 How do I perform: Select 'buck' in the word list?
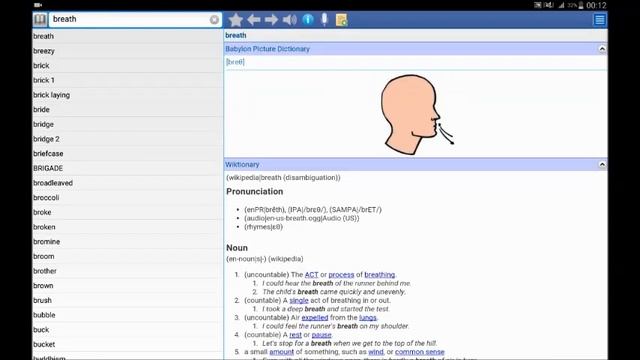pyautogui.click(x=127, y=330)
